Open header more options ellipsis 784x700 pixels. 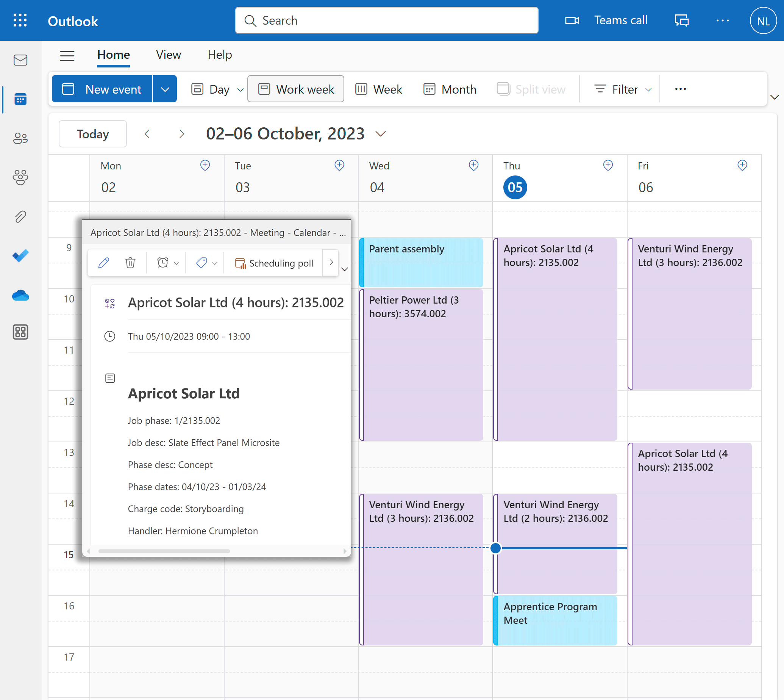[723, 20]
